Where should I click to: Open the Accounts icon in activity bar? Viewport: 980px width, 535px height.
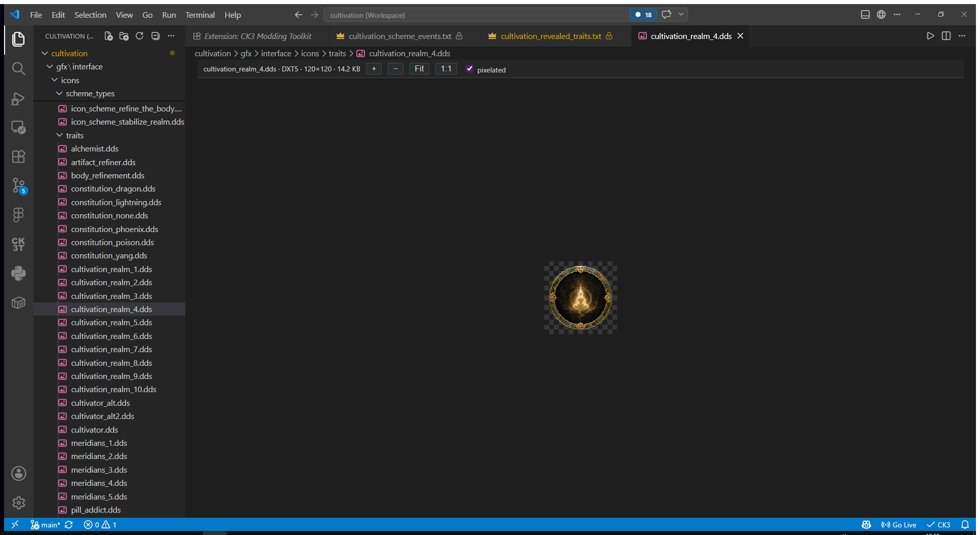point(19,474)
